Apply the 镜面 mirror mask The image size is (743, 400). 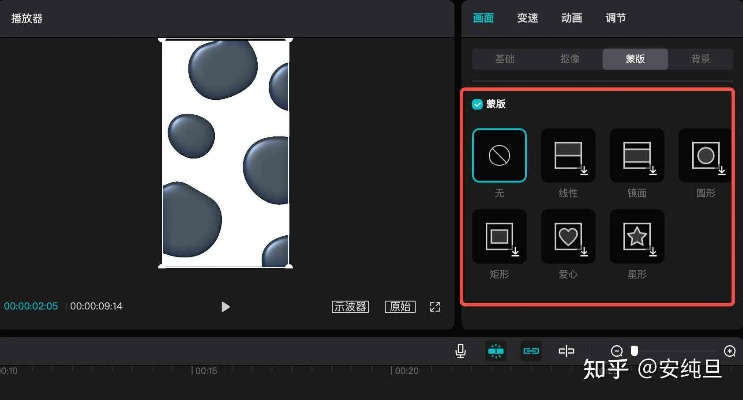tap(637, 155)
